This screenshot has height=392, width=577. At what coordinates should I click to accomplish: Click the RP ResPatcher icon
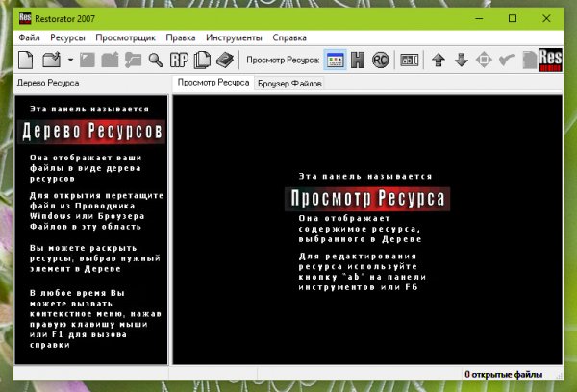click(x=179, y=60)
